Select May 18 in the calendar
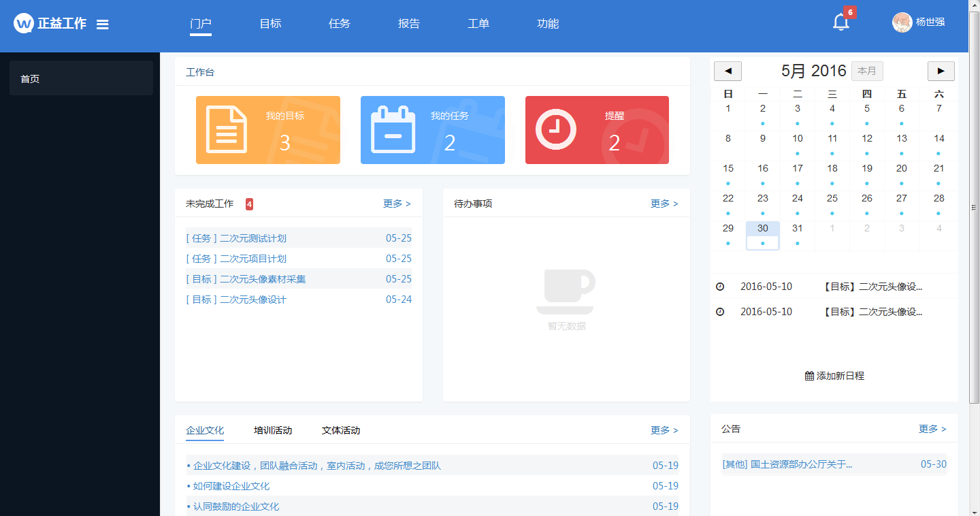Screen dimensions: 980x516 click(x=832, y=176)
